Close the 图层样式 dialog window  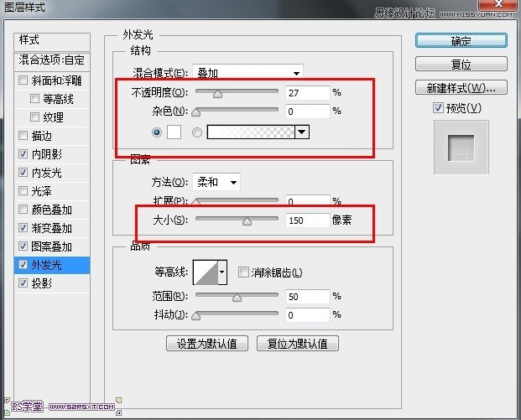(498, 4)
